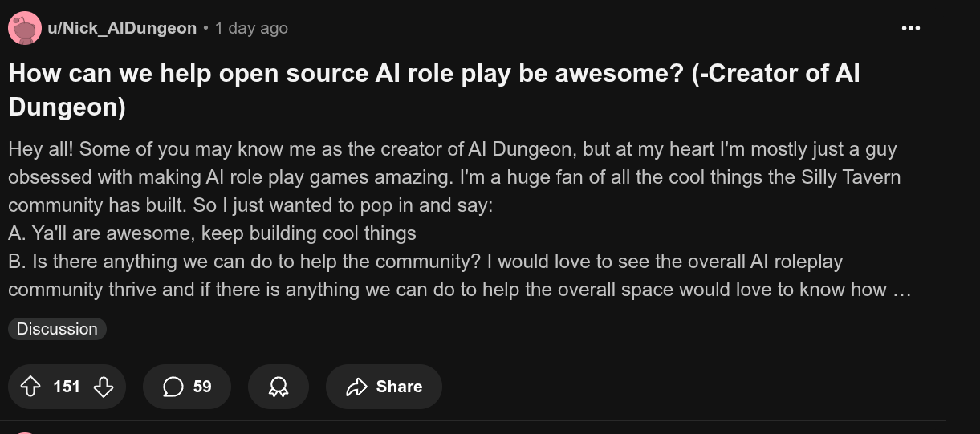Open the 59 comments count
The width and height of the screenshot is (980, 434).
[202, 387]
